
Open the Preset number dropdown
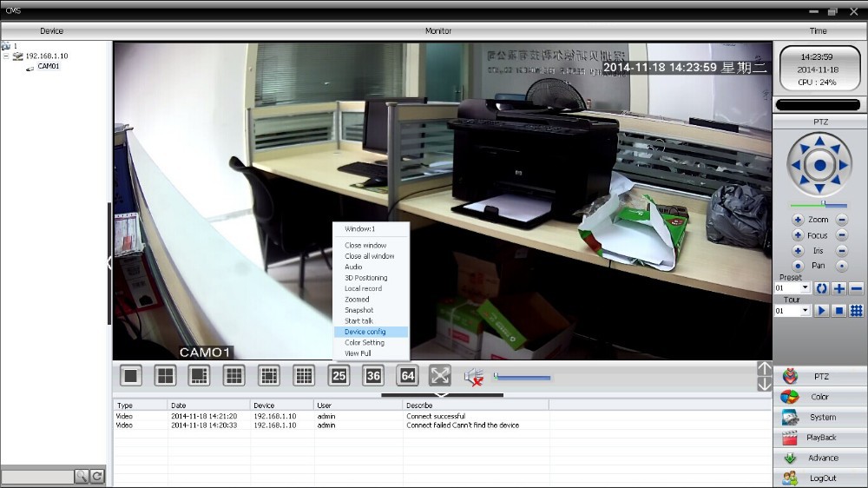pos(805,288)
